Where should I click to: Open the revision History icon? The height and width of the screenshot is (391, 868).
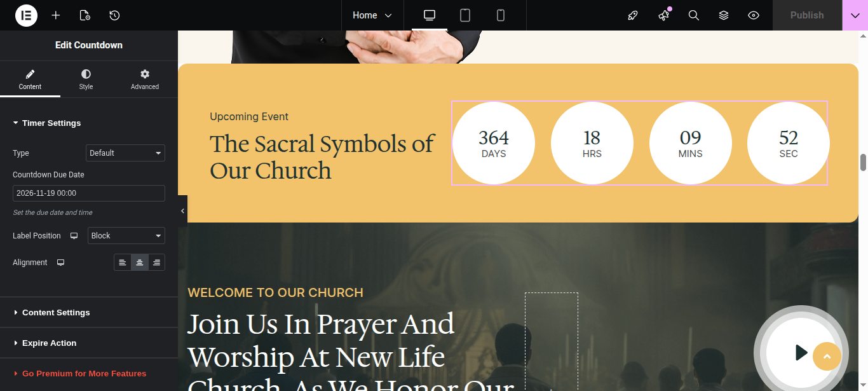coord(114,15)
